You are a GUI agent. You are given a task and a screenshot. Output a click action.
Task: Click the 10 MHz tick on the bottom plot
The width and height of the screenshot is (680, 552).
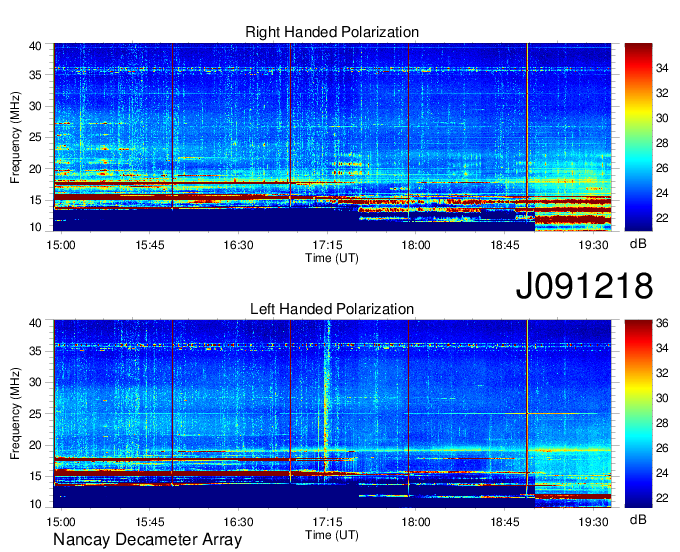tap(35, 504)
